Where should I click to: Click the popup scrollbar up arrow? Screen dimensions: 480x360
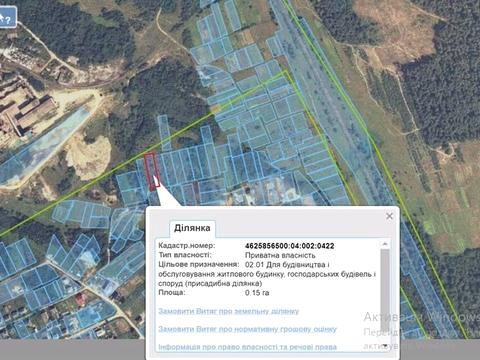click(x=385, y=244)
